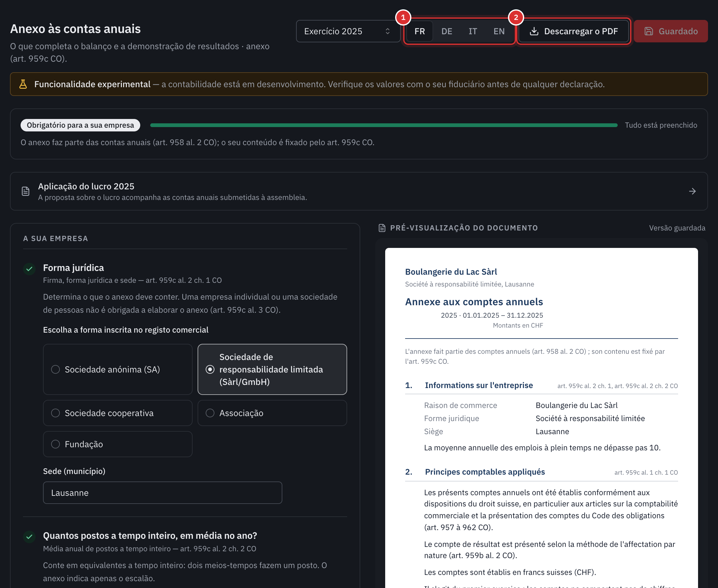Click Boulangerie du Lac Sàrl preview title
The height and width of the screenshot is (588, 718).
click(x=451, y=272)
